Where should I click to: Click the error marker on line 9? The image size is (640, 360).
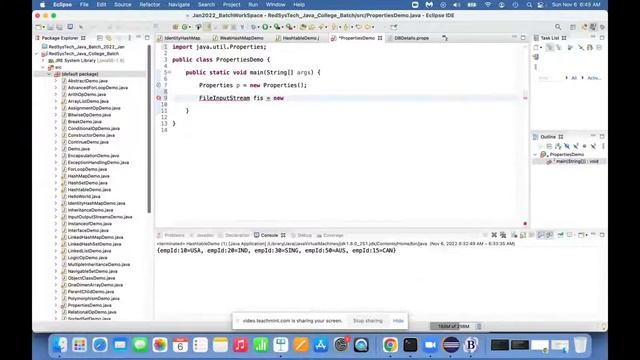158,98
